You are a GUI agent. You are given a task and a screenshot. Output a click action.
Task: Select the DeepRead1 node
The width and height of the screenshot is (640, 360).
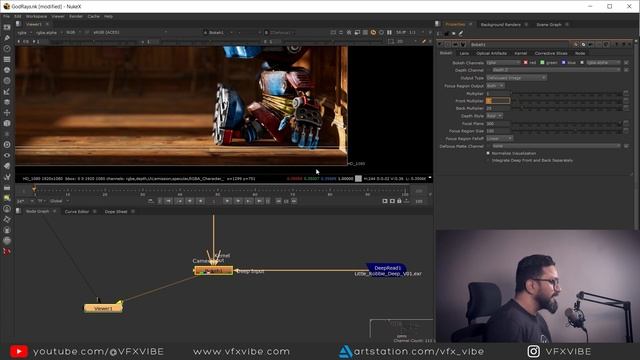(x=387, y=268)
